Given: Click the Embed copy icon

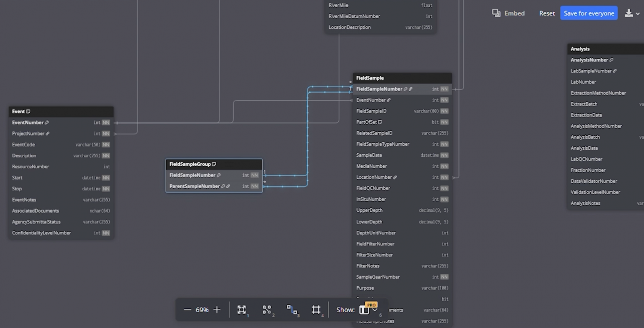Looking at the screenshot, I should click(x=496, y=13).
